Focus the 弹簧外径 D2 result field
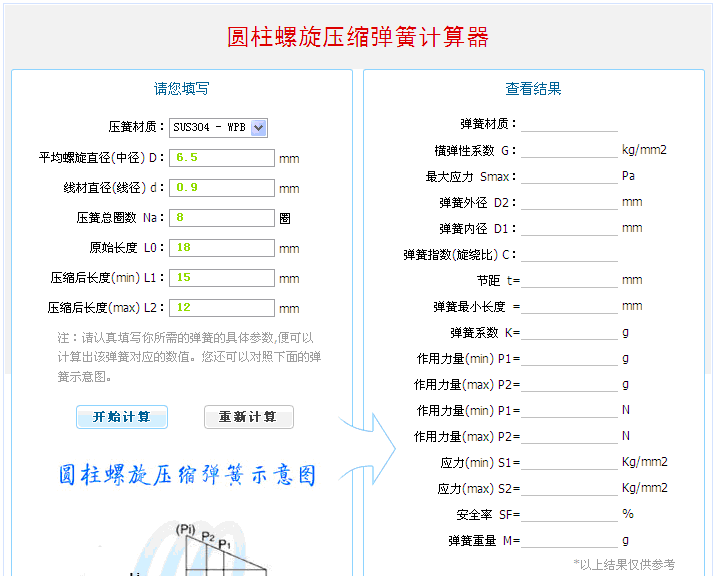This screenshot has height=576, width=716. tap(569, 202)
